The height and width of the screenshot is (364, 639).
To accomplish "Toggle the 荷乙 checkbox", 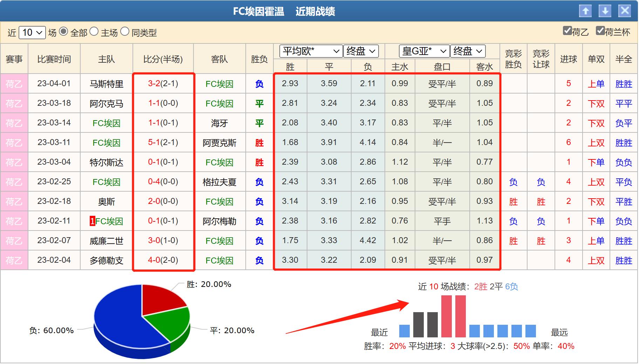I will [x=567, y=31].
